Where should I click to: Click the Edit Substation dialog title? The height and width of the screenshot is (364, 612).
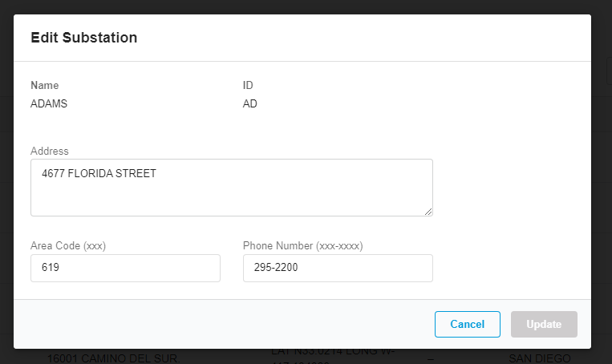[83, 37]
